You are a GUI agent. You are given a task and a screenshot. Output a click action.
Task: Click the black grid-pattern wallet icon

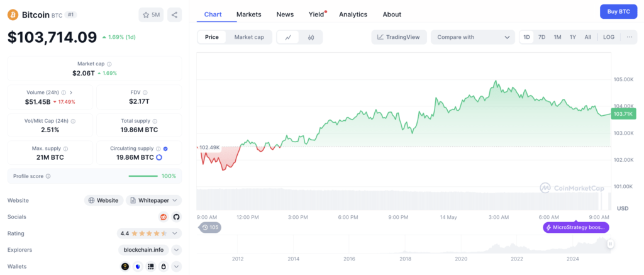[151, 266]
